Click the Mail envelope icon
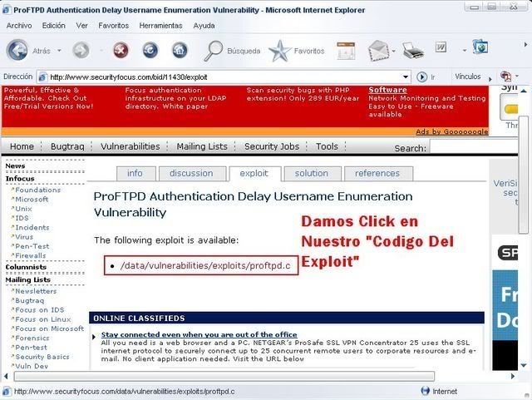 [x=378, y=51]
